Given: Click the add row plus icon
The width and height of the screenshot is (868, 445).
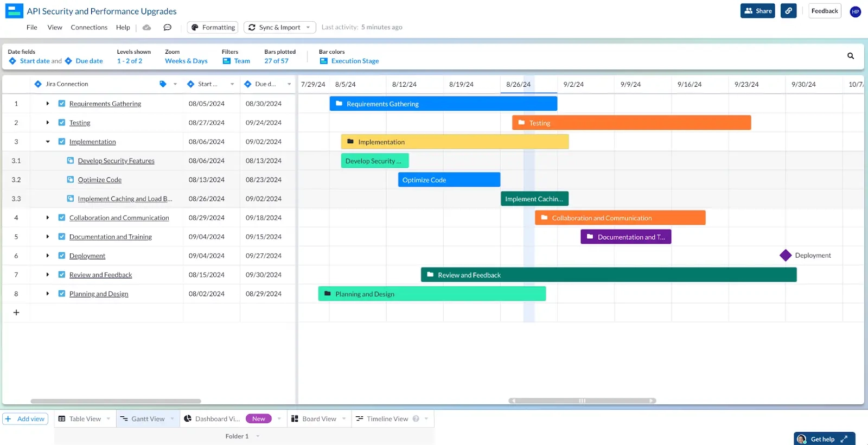Looking at the screenshot, I should click(16, 313).
